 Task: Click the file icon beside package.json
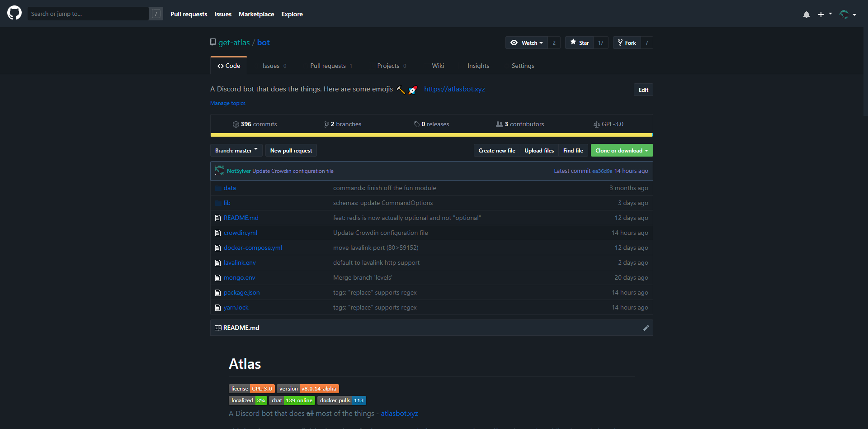[x=218, y=293]
